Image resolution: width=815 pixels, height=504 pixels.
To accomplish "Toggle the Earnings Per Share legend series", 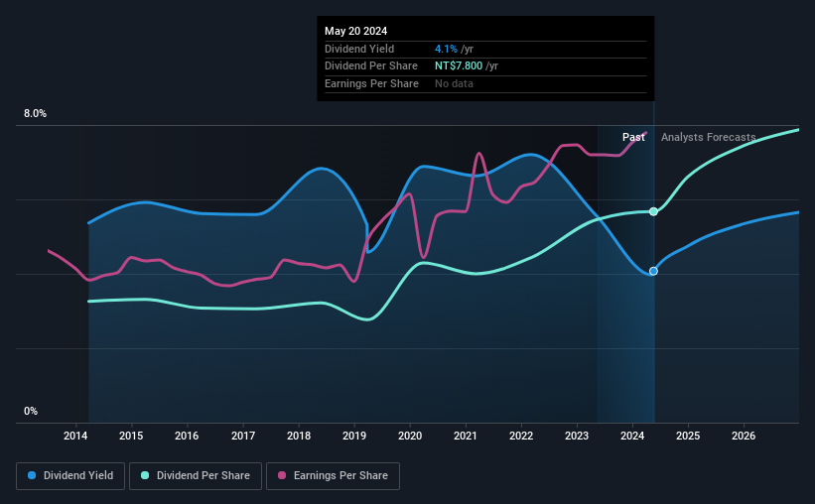I will (333, 476).
